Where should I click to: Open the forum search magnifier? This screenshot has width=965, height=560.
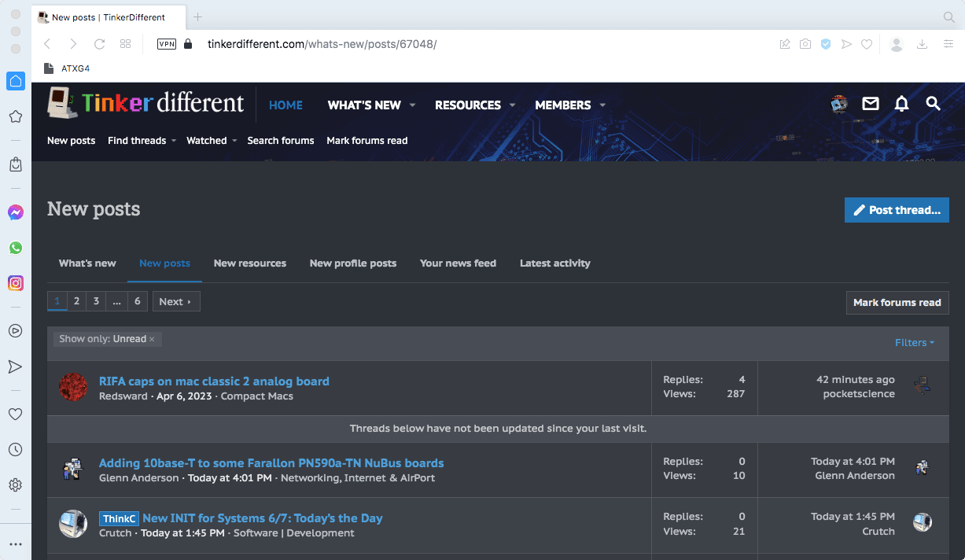(934, 104)
